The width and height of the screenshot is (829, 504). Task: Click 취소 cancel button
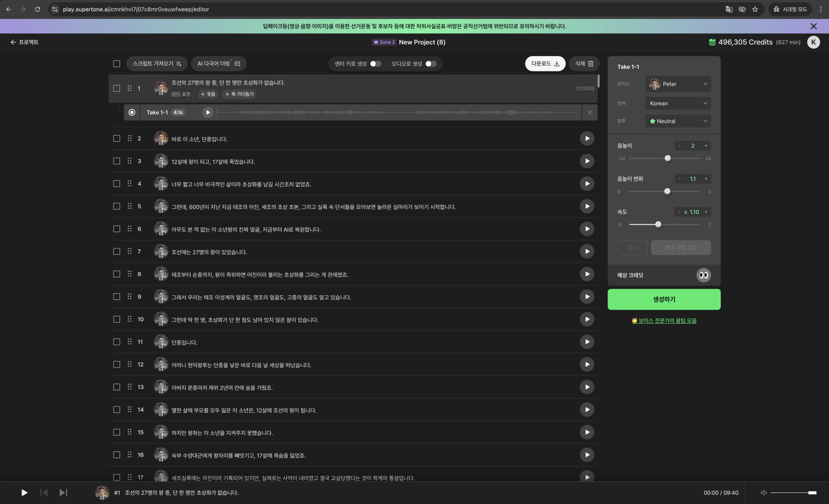click(632, 247)
